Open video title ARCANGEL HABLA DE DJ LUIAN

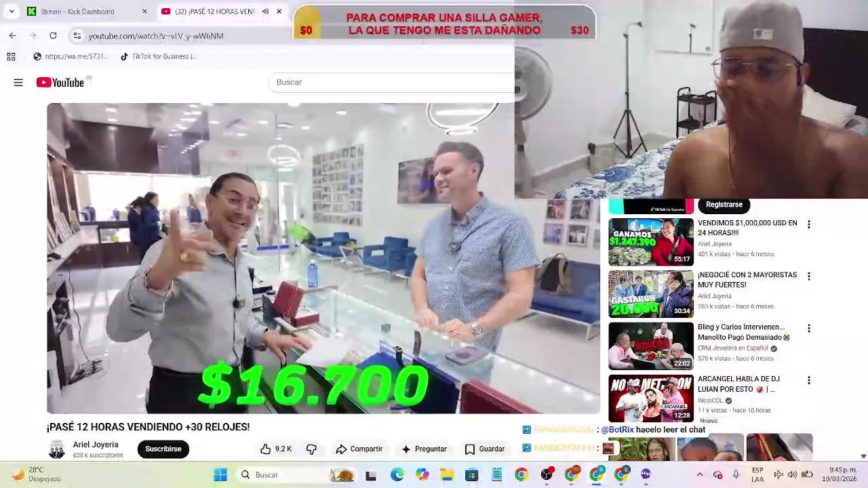(x=738, y=384)
